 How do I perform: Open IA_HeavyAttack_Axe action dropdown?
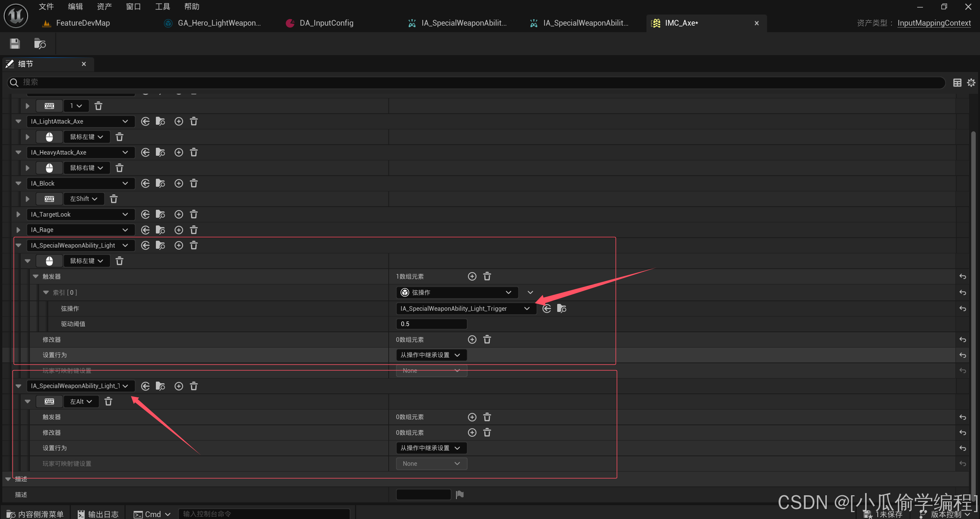(81, 152)
